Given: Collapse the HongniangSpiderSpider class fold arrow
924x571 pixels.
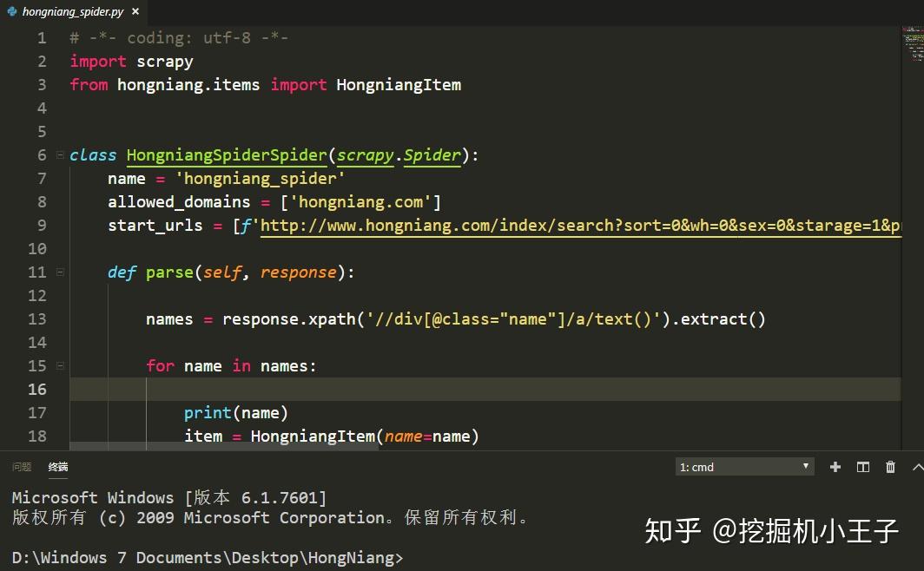Looking at the screenshot, I should pyautogui.click(x=59, y=154).
